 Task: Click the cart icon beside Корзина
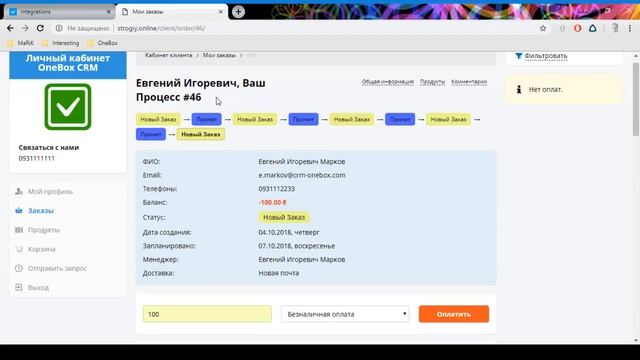(x=19, y=249)
